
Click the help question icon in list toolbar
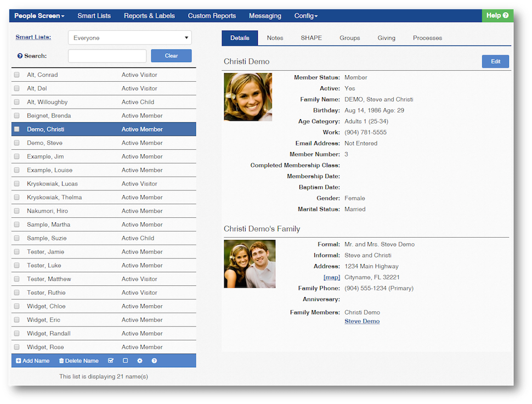(x=154, y=361)
